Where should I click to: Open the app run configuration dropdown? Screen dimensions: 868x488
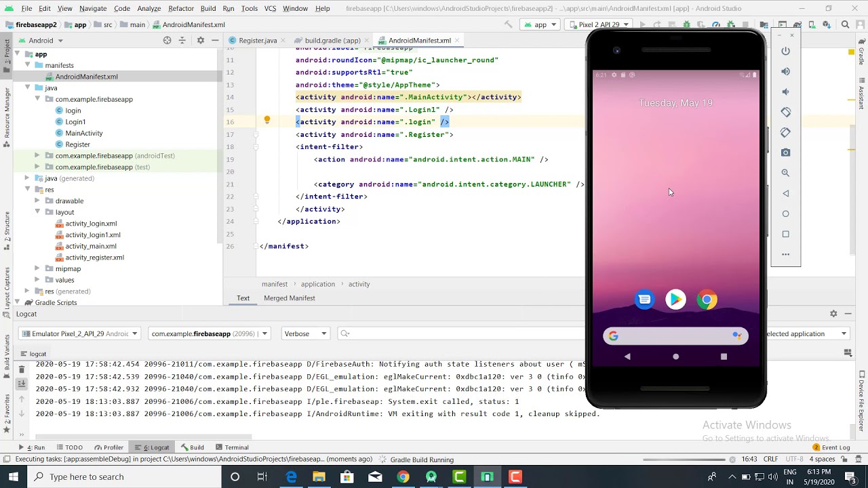tap(540, 24)
